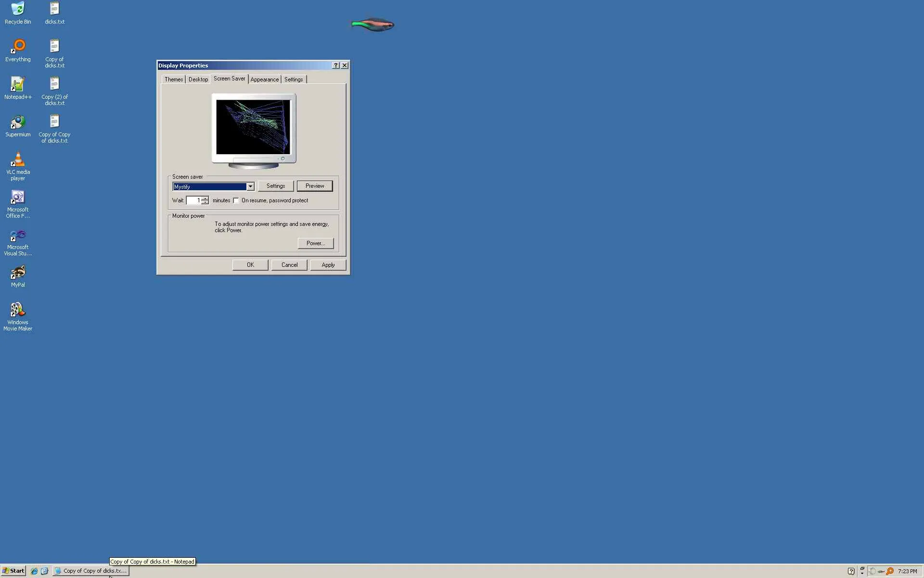The image size is (924, 578).
Task: Click the Preview button
Action: click(314, 186)
